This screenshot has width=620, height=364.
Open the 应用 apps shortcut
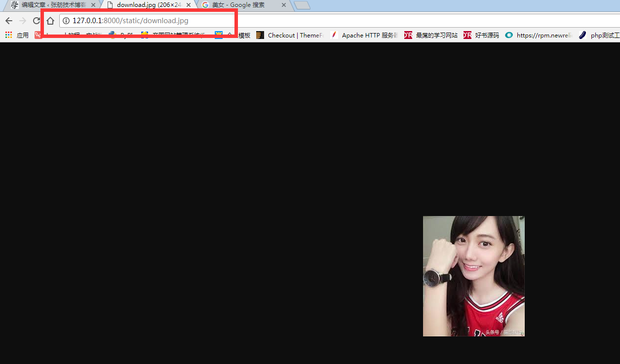[x=17, y=35]
